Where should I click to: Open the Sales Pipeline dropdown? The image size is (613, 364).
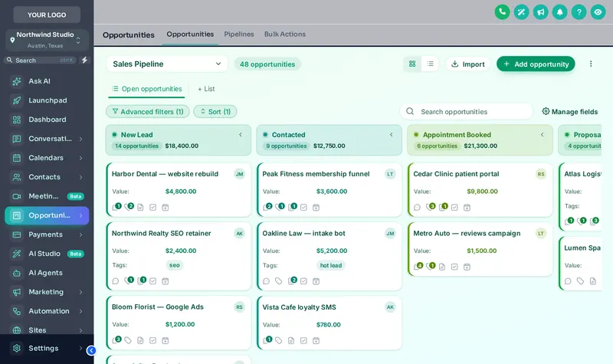point(167,64)
